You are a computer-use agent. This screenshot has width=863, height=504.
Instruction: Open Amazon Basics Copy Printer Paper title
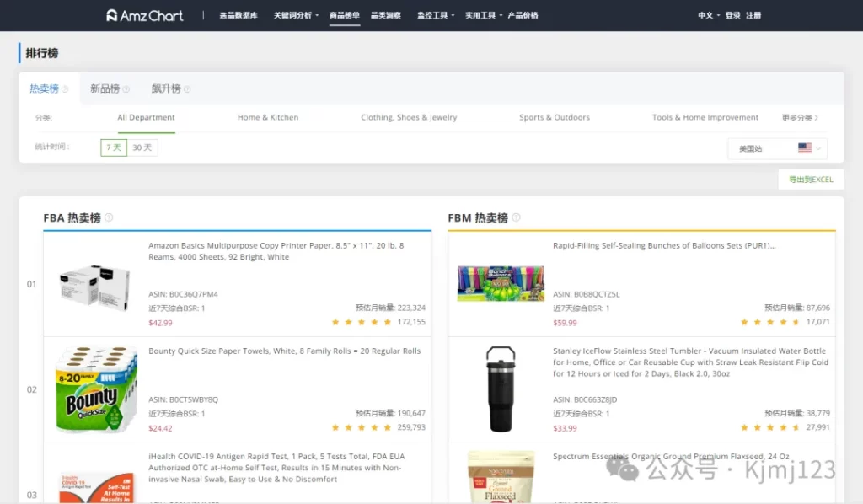tap(276, 251)
